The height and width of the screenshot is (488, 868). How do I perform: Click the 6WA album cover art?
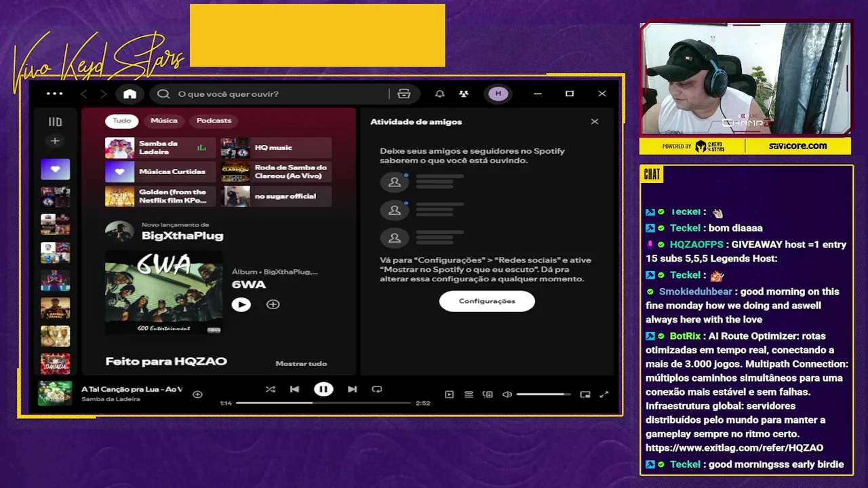click(x=163, y=292)
